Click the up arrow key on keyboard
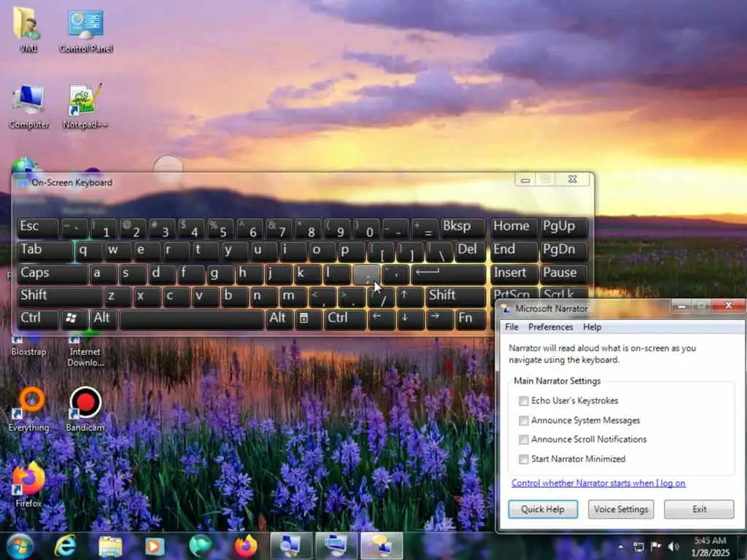The image size is (747, 560). 410,297
